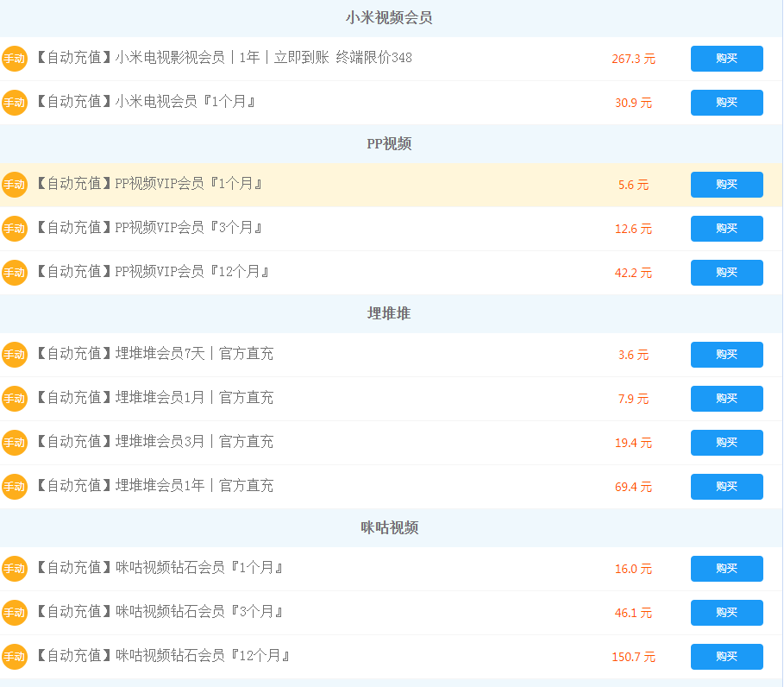The height and width of the screenshot is (687, 784).
Task: Click the PP视频 section header
Action: pyautogui.click(x=389, y=144)
